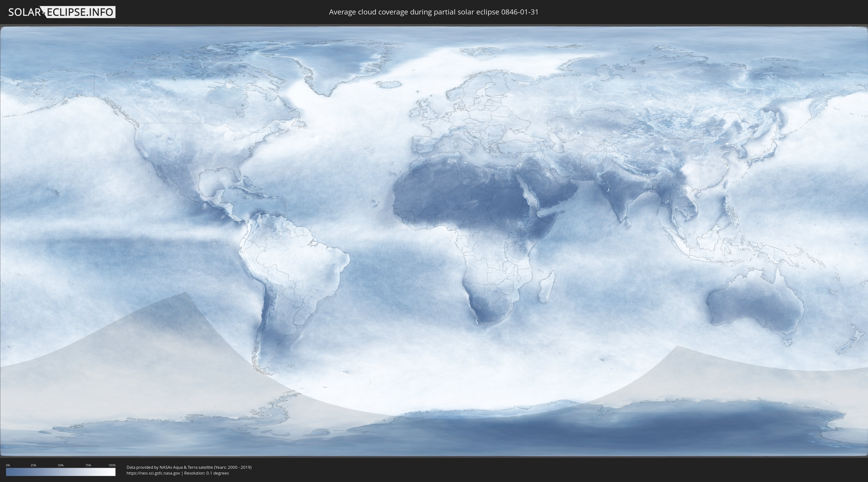Click the 'Data provided by NASAs Aqua & Terra satellite' text
The height and width of the screenshot is (482, 868).
(170, 467)
